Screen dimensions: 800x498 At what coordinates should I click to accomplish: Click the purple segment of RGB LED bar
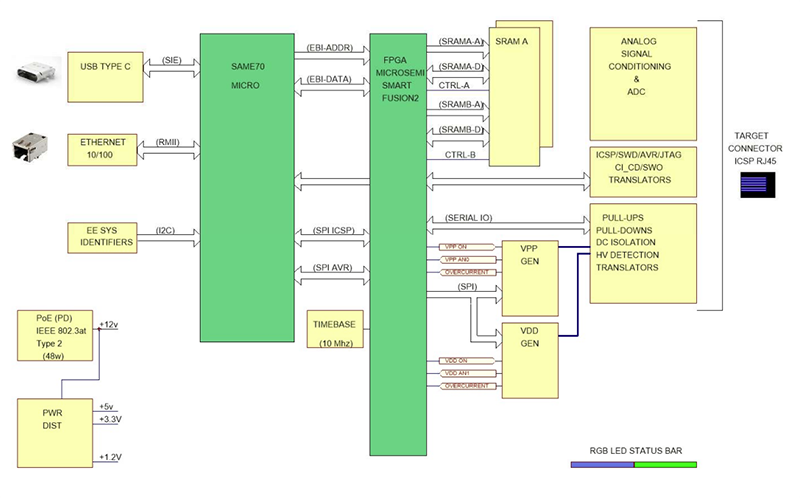coord(601,464)
